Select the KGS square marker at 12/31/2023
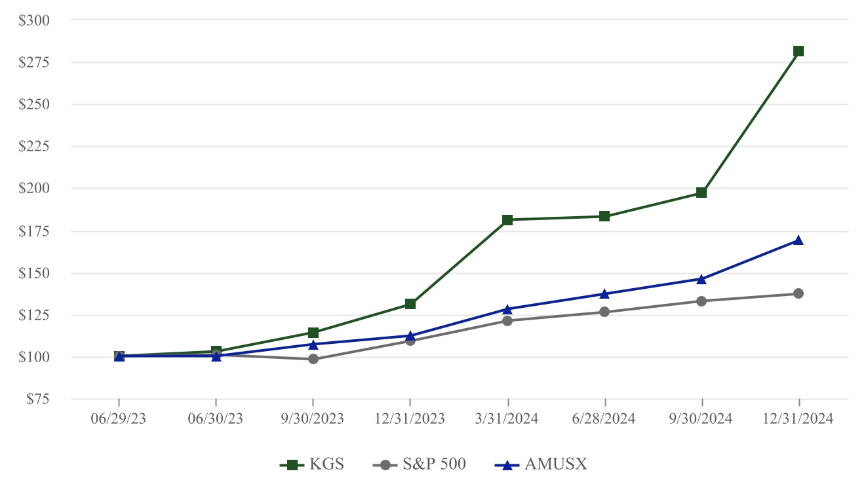This screenshot has height=503, width=868. (410, 304)
